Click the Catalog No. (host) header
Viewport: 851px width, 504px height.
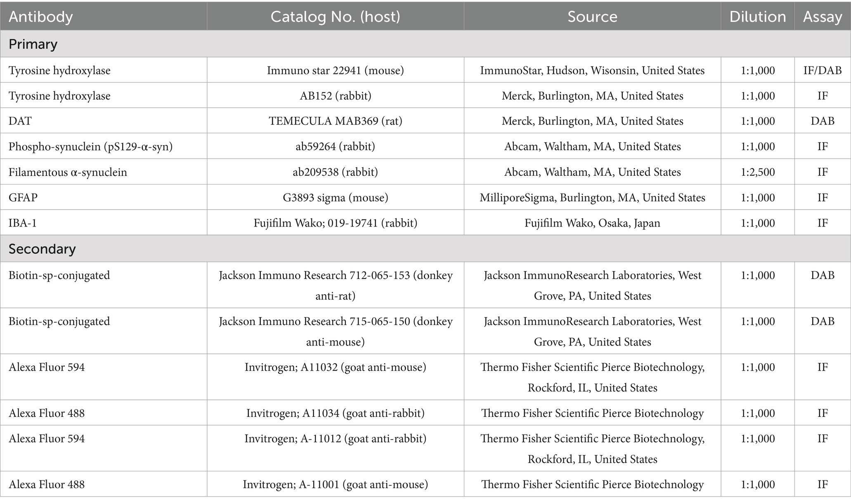point(335,17)
